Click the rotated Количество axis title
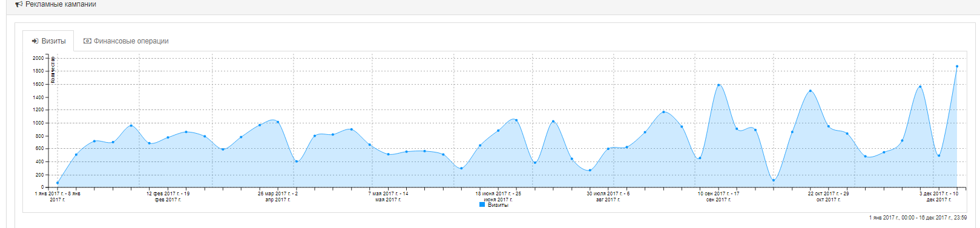Image resolution: width=980 pixels, height=228 pixels. [x=53, y=70]
